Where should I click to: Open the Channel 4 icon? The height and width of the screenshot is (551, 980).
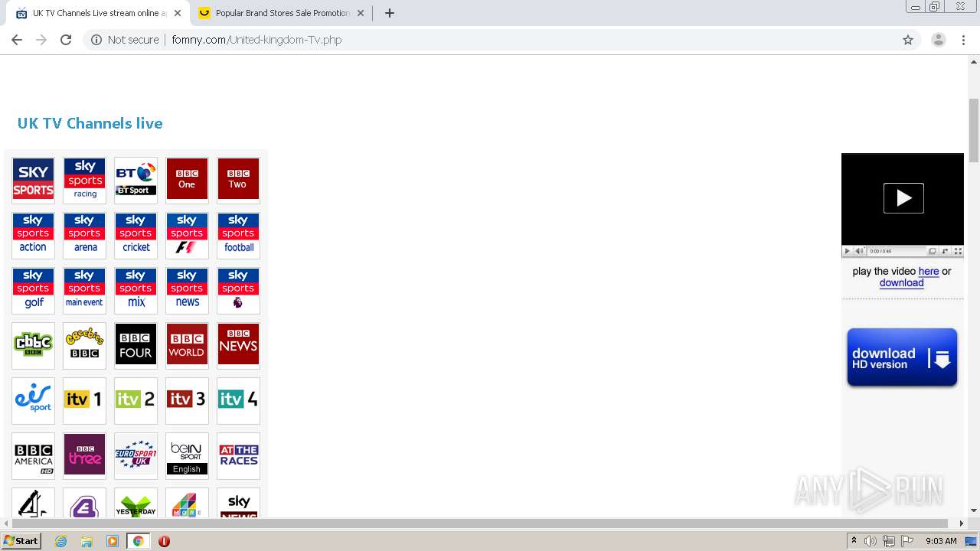coord(33,503)
